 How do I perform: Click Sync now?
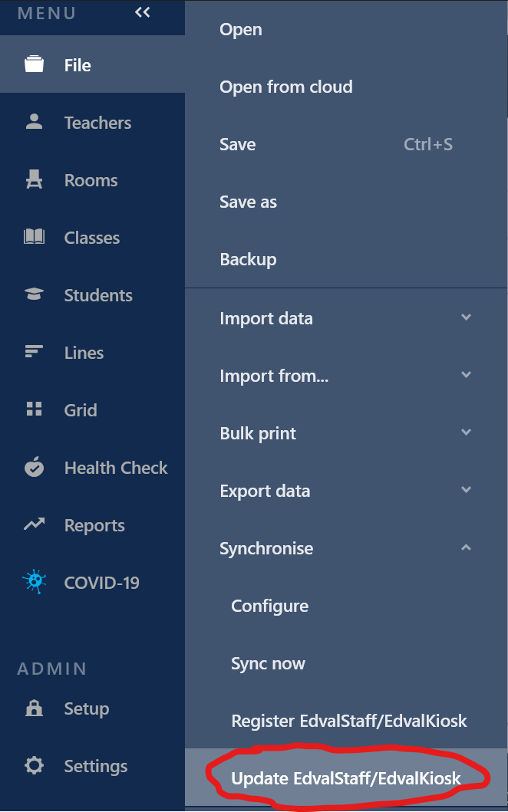coord(268,663)
